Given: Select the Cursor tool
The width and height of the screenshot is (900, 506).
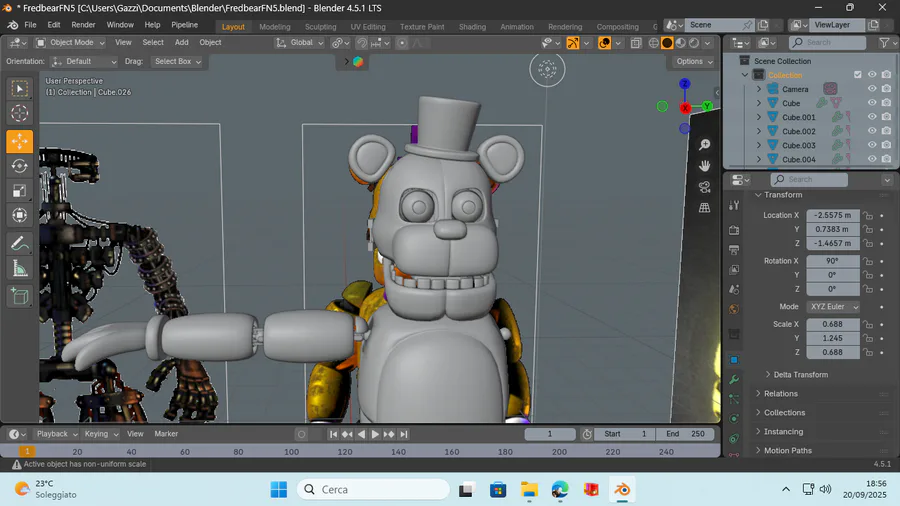Looking at the screenshot, I should pyautogui.click(x=20, y=113).
